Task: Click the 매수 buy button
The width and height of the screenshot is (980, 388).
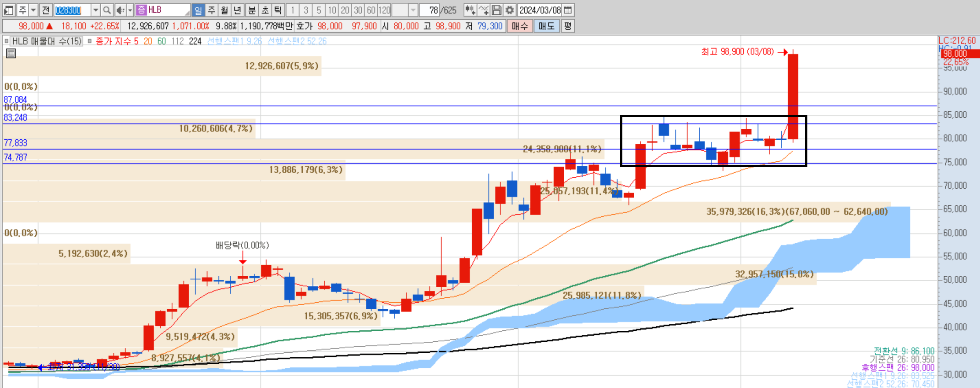Action: click(x=520, y=26)
